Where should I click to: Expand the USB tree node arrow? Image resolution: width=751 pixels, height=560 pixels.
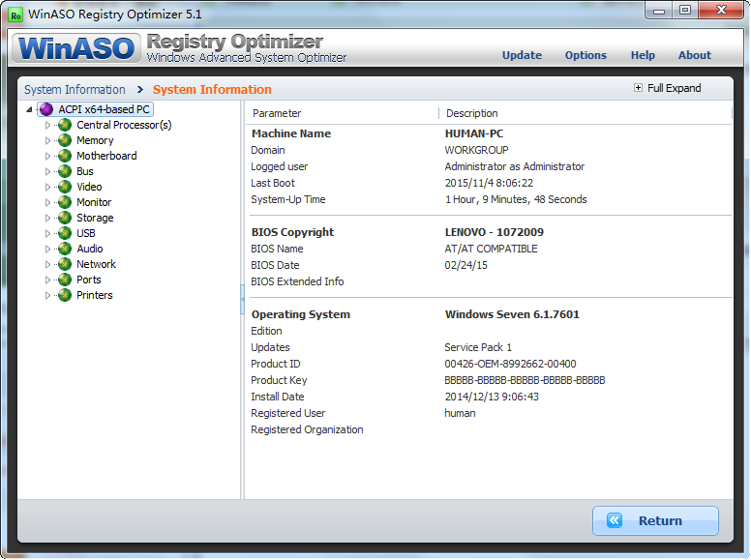(x=47, y=233)
